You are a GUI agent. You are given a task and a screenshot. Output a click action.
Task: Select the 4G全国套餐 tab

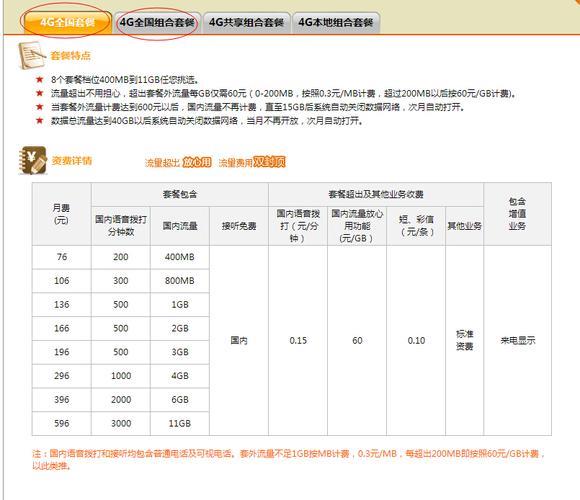pos(67,23)
